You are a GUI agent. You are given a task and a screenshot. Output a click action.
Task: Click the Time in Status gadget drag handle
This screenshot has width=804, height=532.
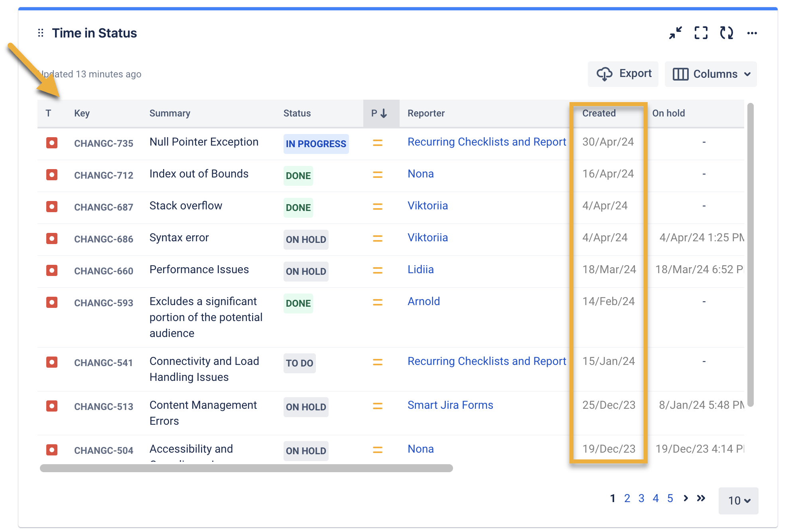click(x=41, y=33)
